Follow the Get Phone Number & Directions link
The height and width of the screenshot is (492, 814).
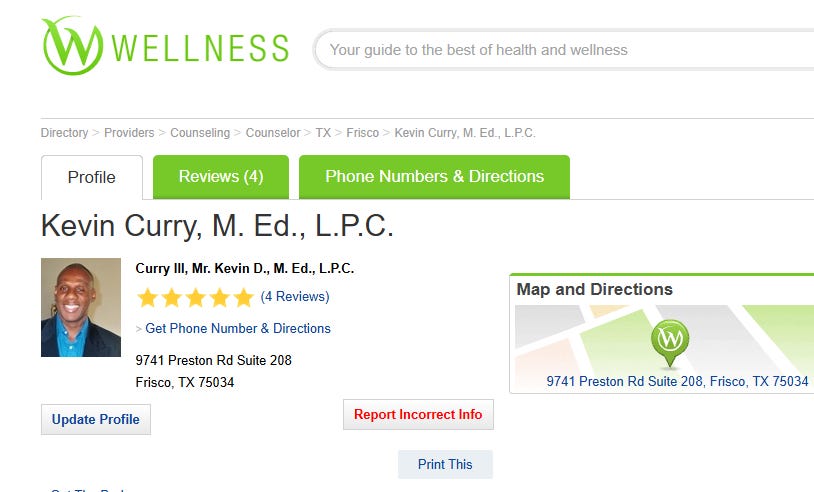click(238, 329)
